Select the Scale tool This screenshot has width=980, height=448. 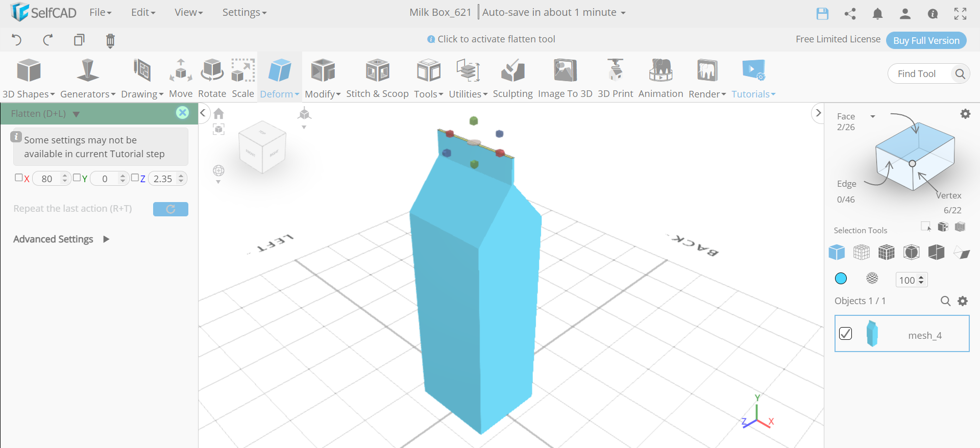tap(243, 78)
